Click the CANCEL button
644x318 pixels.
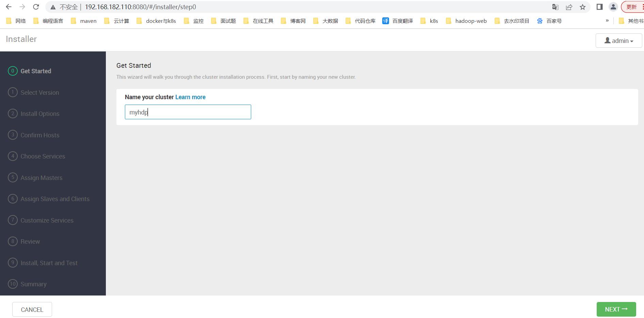click(32, 309)
